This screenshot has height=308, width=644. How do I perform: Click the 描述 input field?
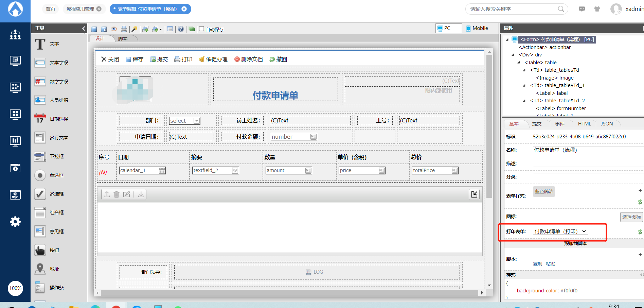(x=588, y=164)
